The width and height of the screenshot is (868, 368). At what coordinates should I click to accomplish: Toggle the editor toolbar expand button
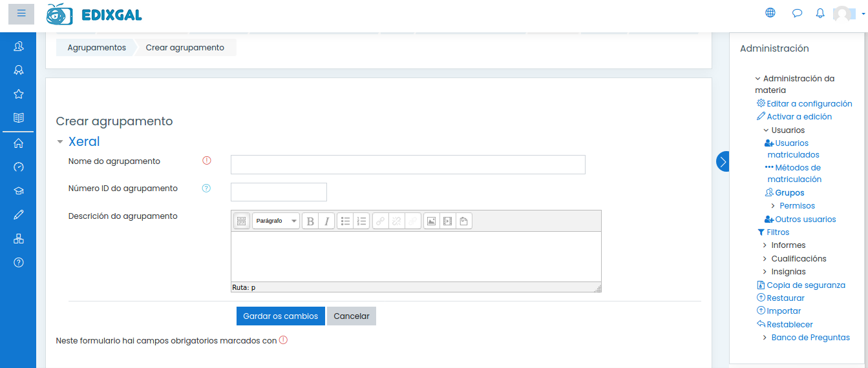click(241, 221)
